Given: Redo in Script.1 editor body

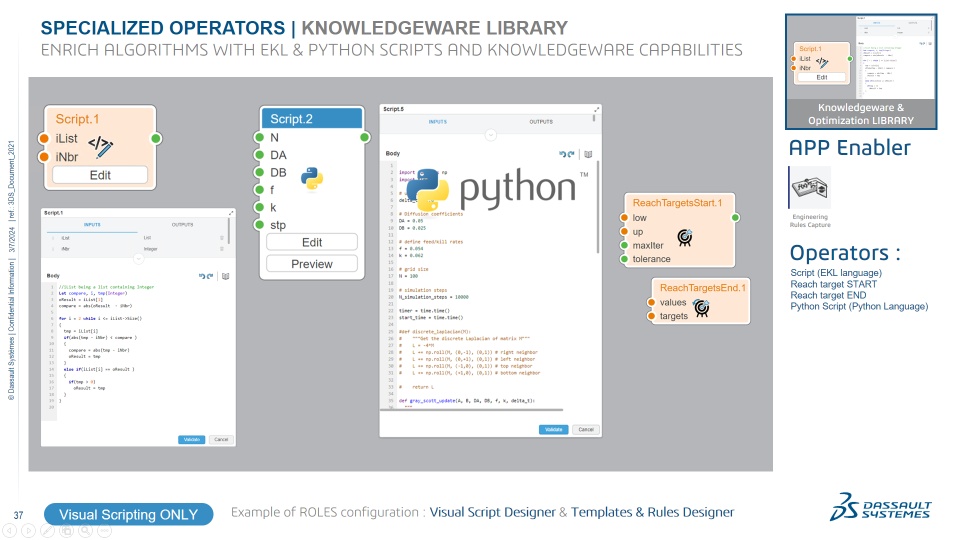Looking at the screenshot, I should (x=210, y=276).
